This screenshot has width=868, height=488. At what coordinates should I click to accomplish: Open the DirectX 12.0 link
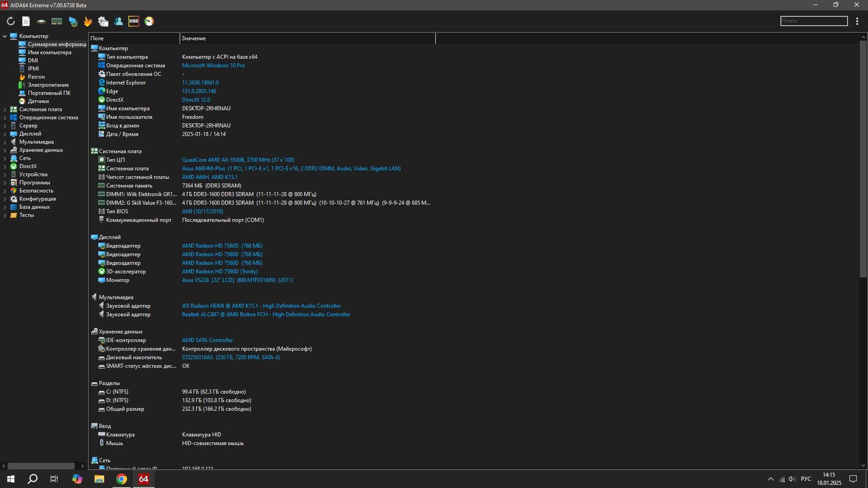click(196, 100)
